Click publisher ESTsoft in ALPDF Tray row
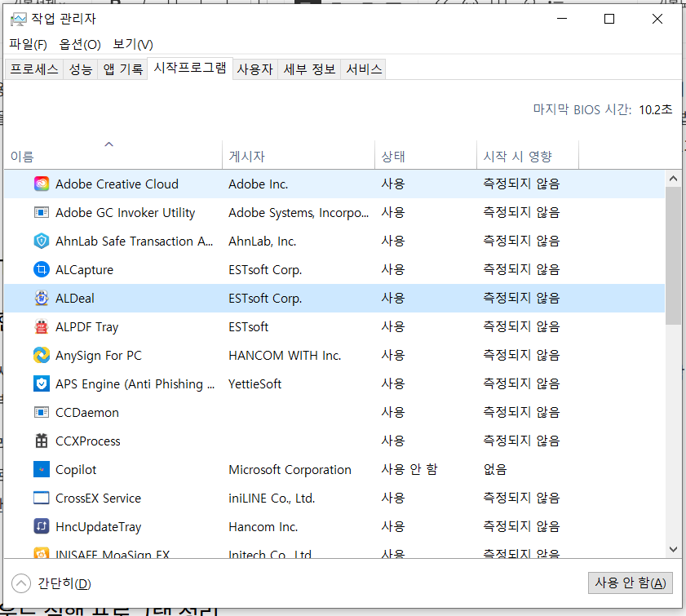Viewport: 686px width, 616px height. (249, 327)
